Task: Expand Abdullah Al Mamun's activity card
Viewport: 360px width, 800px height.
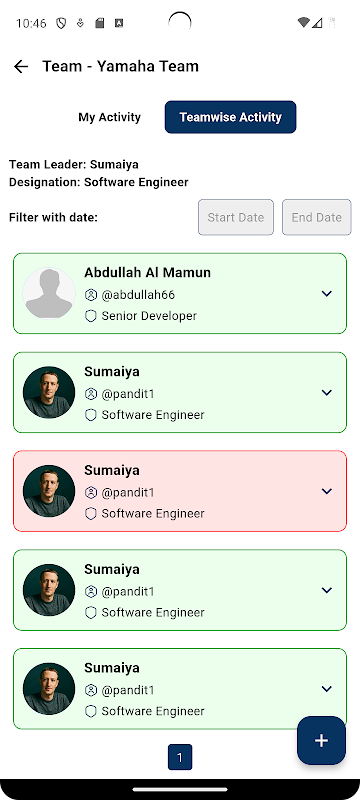Action: [327, 293]
